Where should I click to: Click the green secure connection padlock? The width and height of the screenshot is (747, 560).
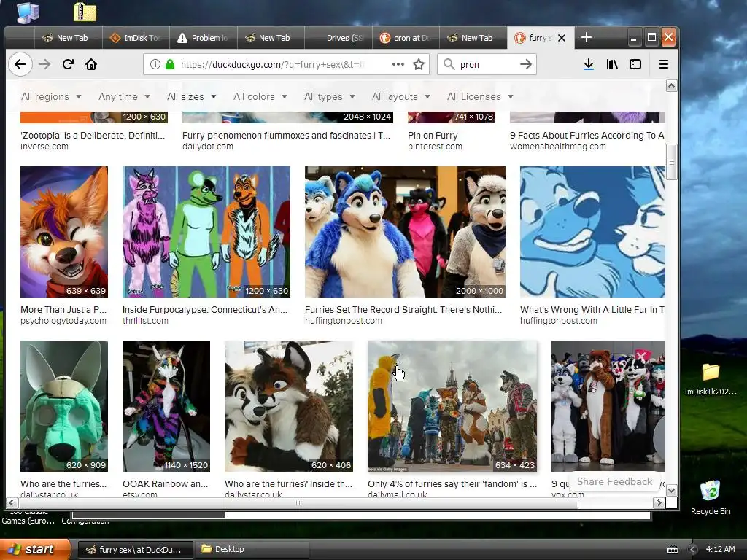169,64
